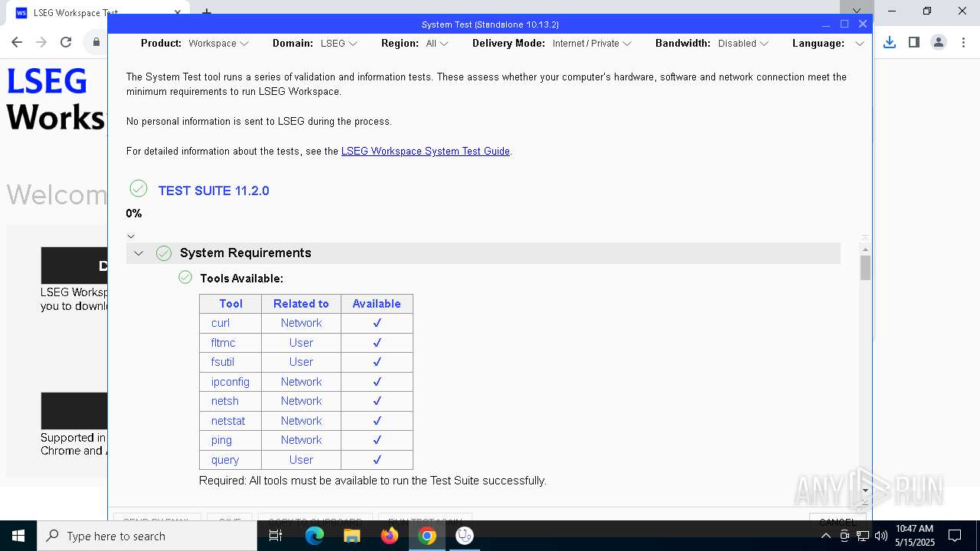The width and height of the screenshot is (980, 551).
Task: Click the TEST SUITE 11.2.0 heading
Action: coord(214,191)
